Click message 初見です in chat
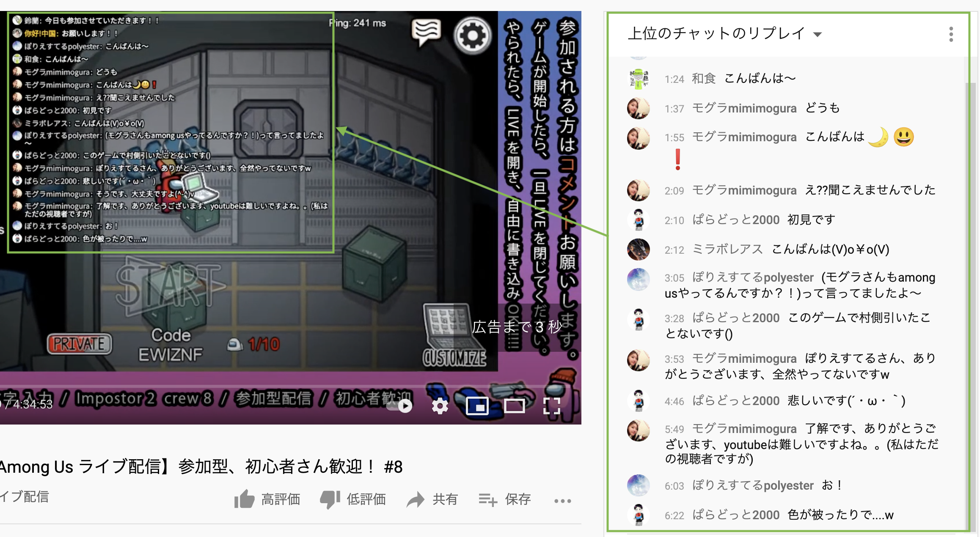Viewport: 980px width, 537px height. (811, 220)
